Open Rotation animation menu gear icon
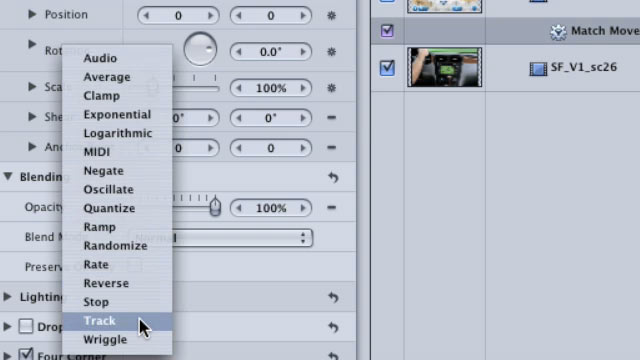Screen dimensions: 640x360 click(331, 52)
